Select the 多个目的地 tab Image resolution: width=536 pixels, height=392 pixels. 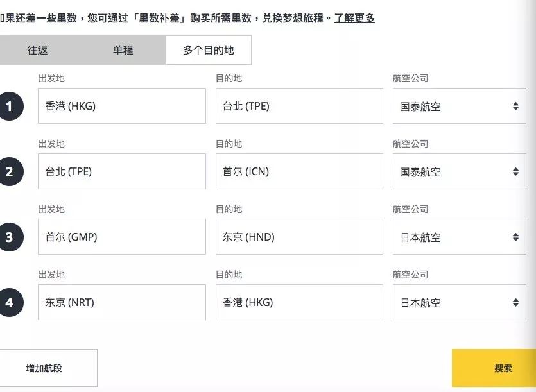pyautogui.click(x=209, y=50)
